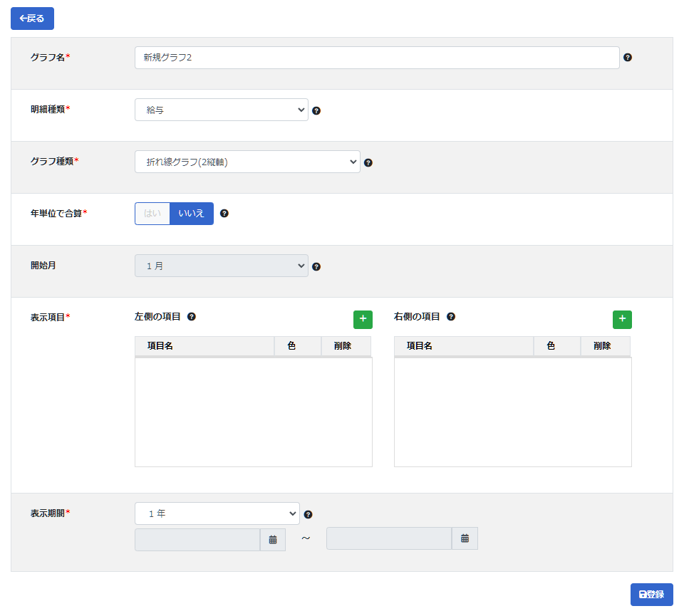Viewport: 684px width, 616px height.
Task: Click help icon beside グラフ名 field
Action: (627, 58)
